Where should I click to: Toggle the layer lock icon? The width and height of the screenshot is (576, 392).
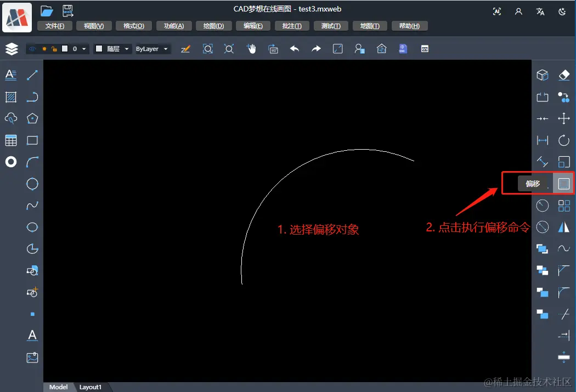54,49
